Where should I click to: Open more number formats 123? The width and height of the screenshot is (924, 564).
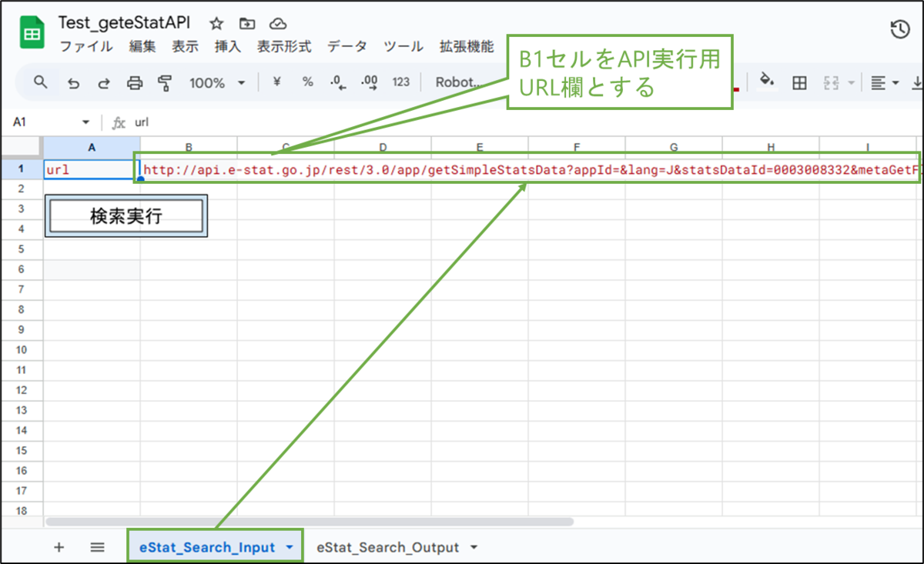tap(401, 82)
